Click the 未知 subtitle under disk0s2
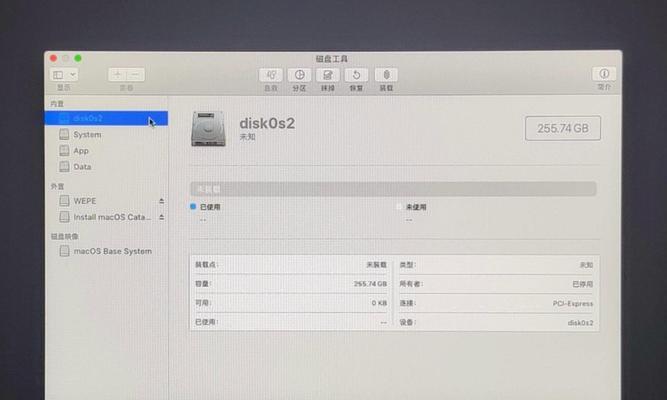 coord(248,137)
